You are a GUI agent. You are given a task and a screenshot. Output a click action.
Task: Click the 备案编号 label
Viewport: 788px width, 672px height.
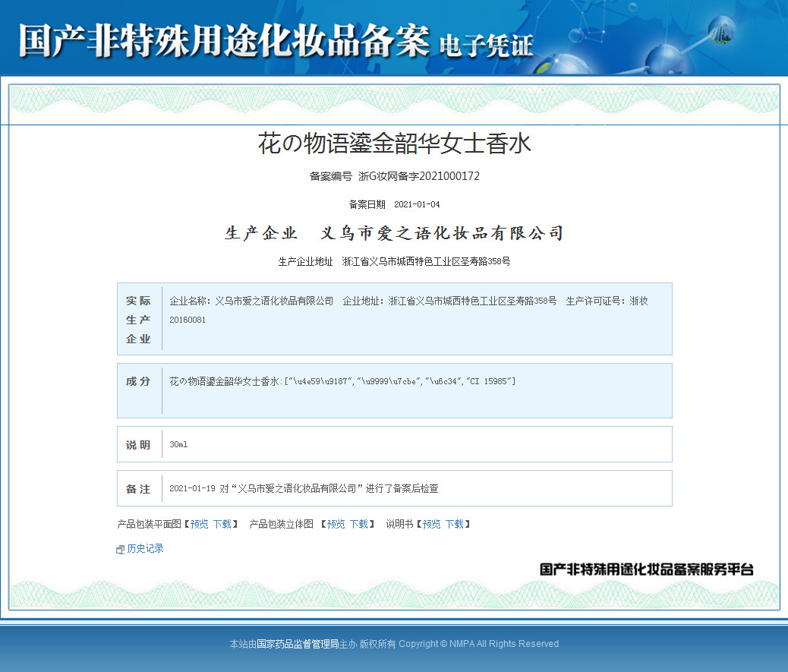coord(331,176)
